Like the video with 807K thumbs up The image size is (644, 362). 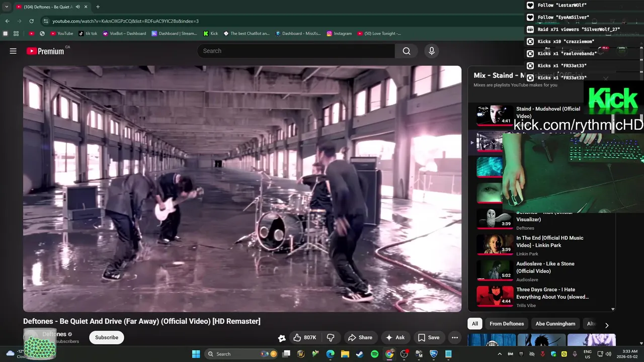pyautogui.click(x=304, y=337)
